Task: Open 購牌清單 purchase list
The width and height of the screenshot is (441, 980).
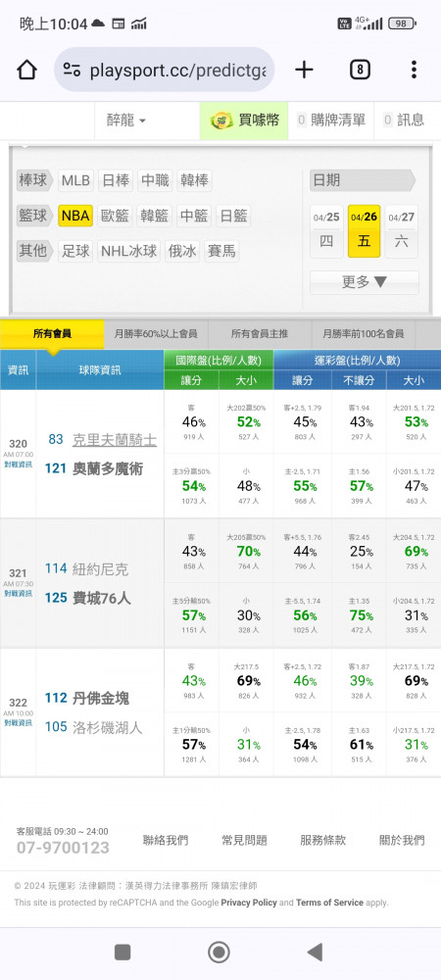Action: (x=330, y=120)
